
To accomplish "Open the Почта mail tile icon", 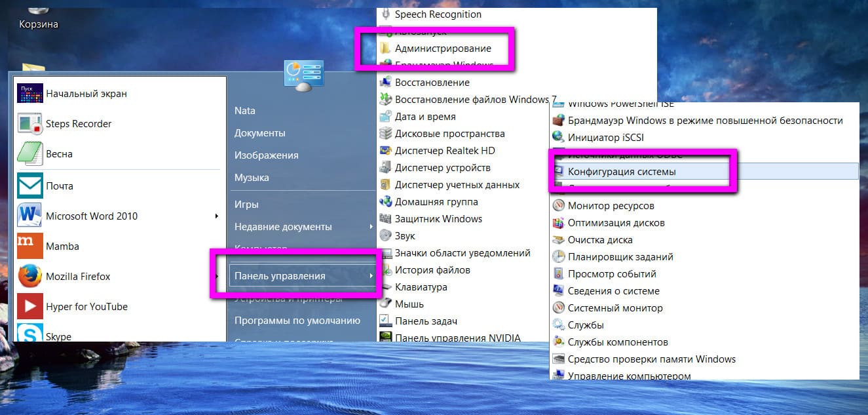I will pos(30,186).
